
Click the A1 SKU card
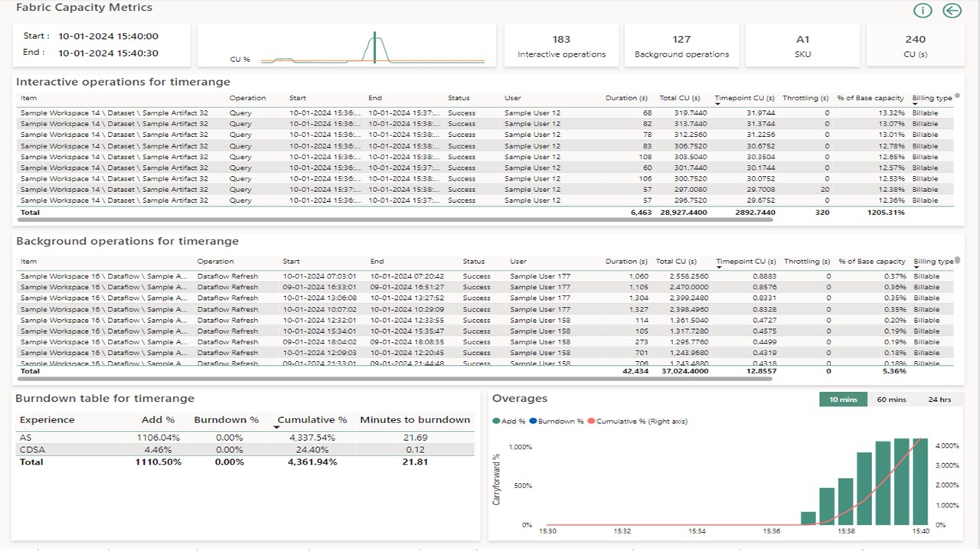click(x=802, y=45)
